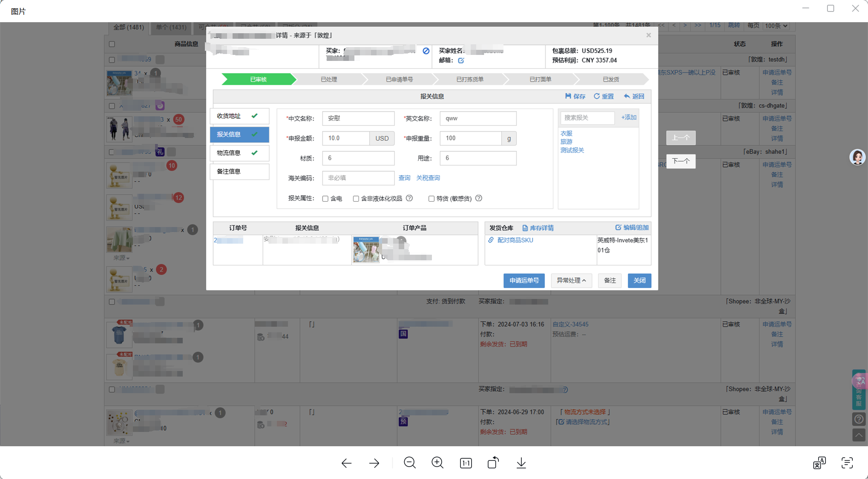
Task: Click +添加 to add customs preset
Action: 629,118
